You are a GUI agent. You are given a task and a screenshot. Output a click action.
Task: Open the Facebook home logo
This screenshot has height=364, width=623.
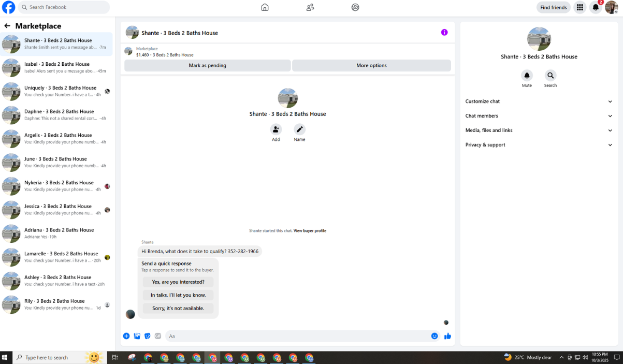tap(9, 7)
